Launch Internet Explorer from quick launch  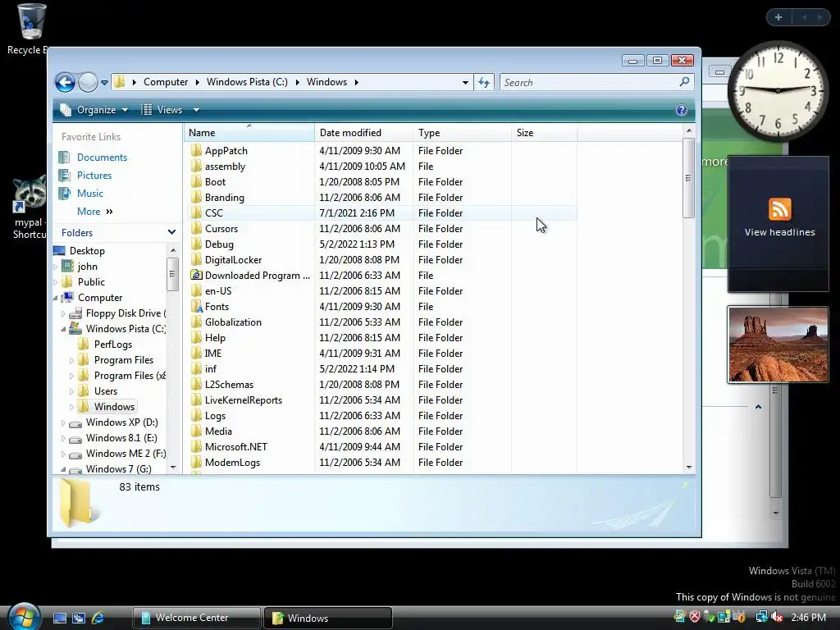[x=98, y=618]
